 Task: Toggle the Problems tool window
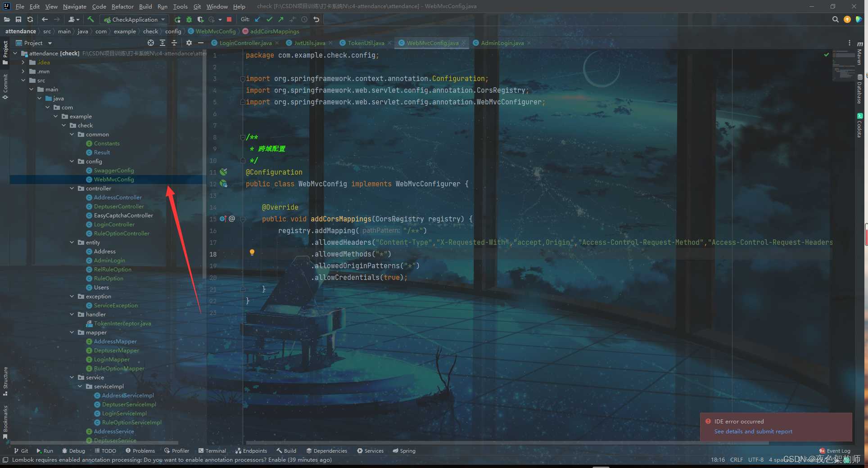click(140, 450)
